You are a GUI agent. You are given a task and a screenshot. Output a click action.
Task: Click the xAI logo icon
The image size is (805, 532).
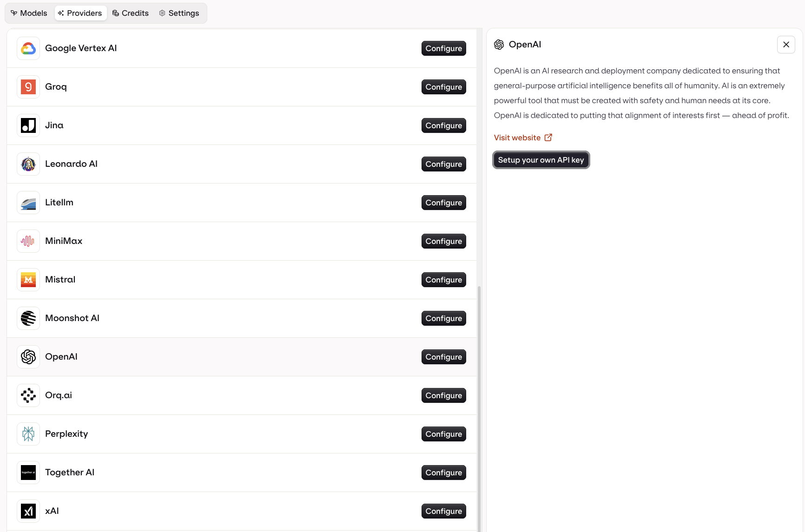point(28,511)
